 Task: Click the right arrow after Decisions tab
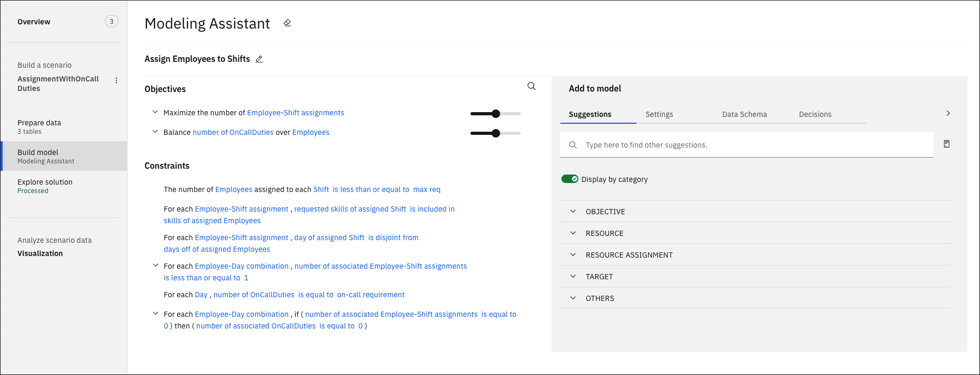[948, 113]
